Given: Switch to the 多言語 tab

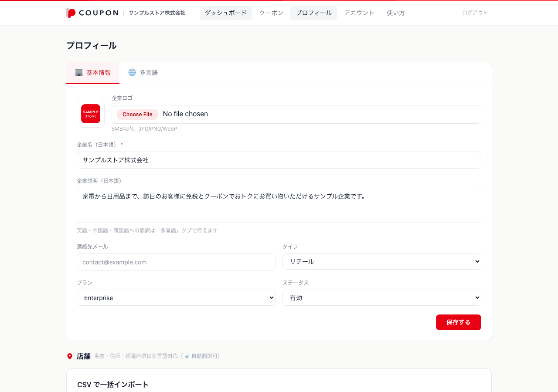Looking at the screenshot, I should (143, 73).
